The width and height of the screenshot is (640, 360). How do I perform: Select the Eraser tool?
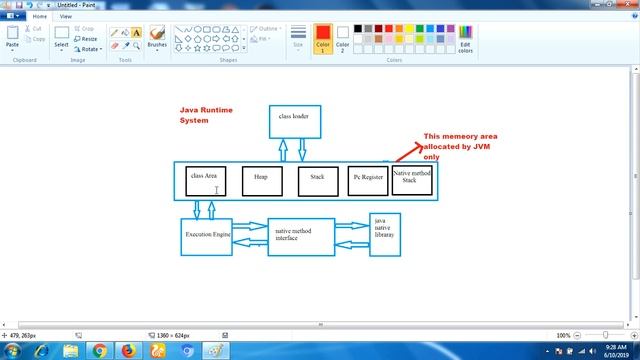114,45
